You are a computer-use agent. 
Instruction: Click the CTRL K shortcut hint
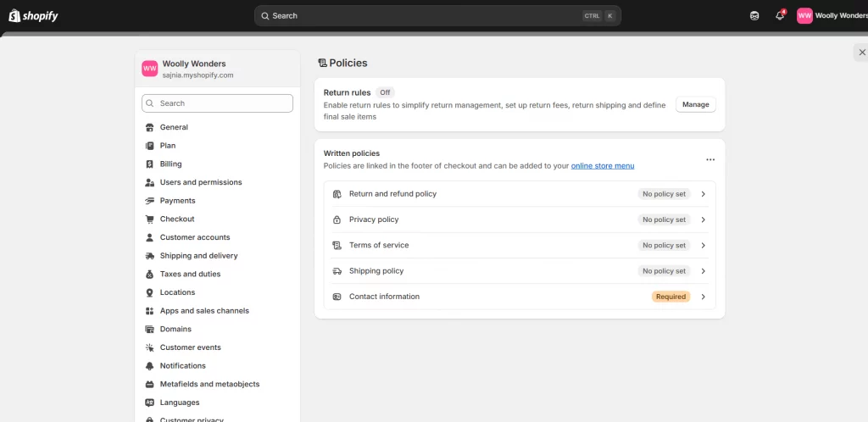click(x=599, y=15)
